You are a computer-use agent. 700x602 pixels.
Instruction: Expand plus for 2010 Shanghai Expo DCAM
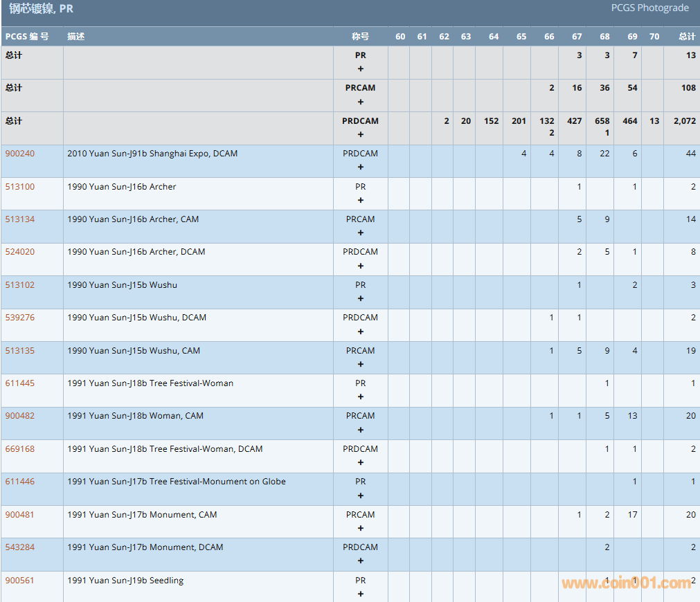click(360, 167)
